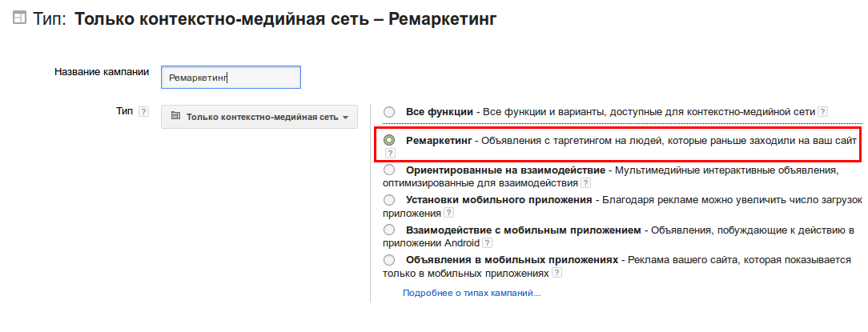Open 'Подробнее о типах кампаний...' link

472,294
